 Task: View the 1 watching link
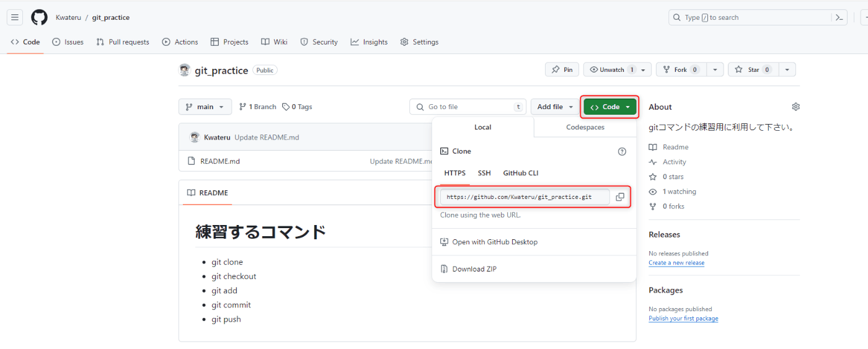[672, 192]
